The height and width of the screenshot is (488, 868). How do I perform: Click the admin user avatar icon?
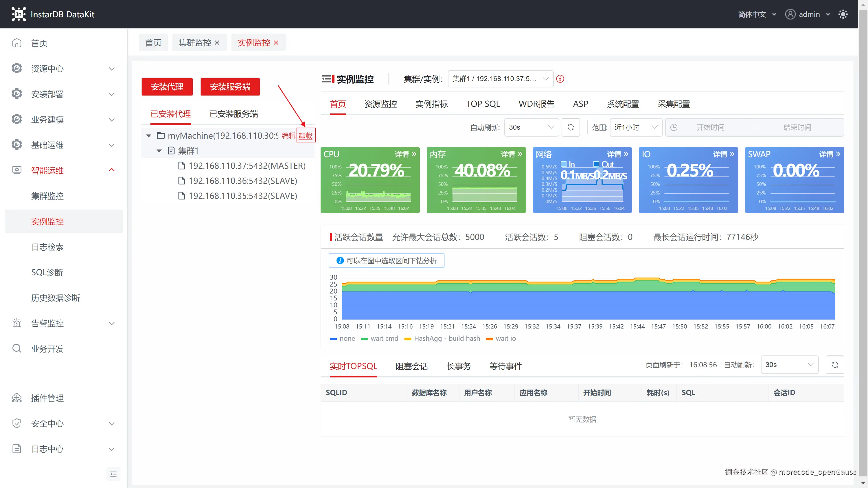pyautogui.click(x=790, y=14)
